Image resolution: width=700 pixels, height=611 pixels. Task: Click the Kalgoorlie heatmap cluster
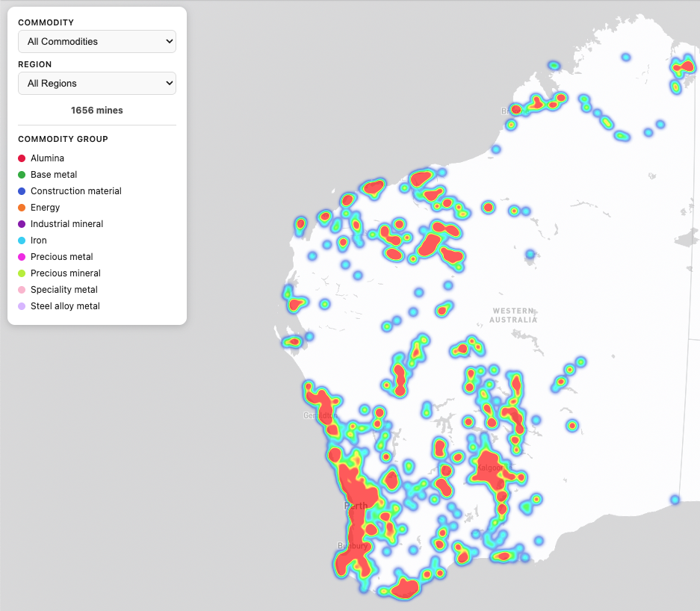(x=490, y=468)
